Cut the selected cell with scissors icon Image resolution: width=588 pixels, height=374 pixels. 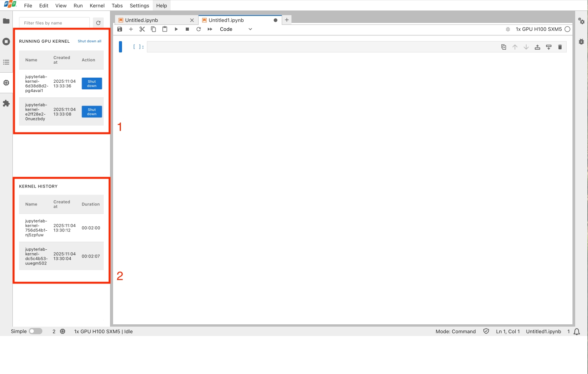[x=142, y=29]
